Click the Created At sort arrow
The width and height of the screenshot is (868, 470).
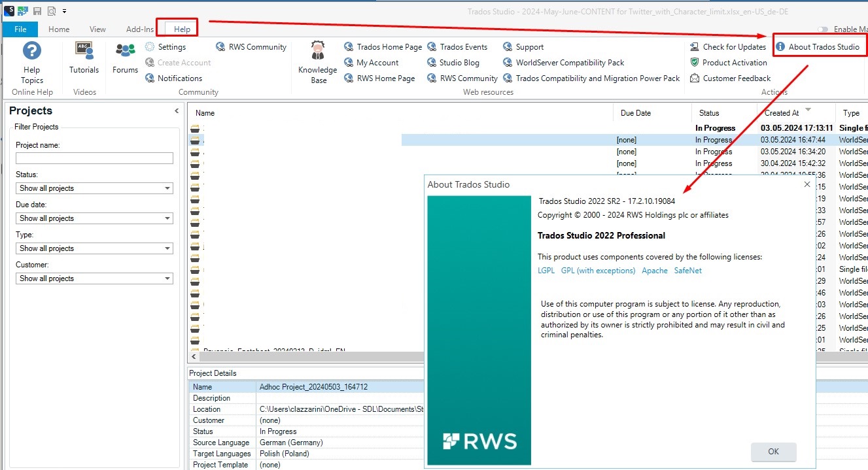click(x=808, y=109)
